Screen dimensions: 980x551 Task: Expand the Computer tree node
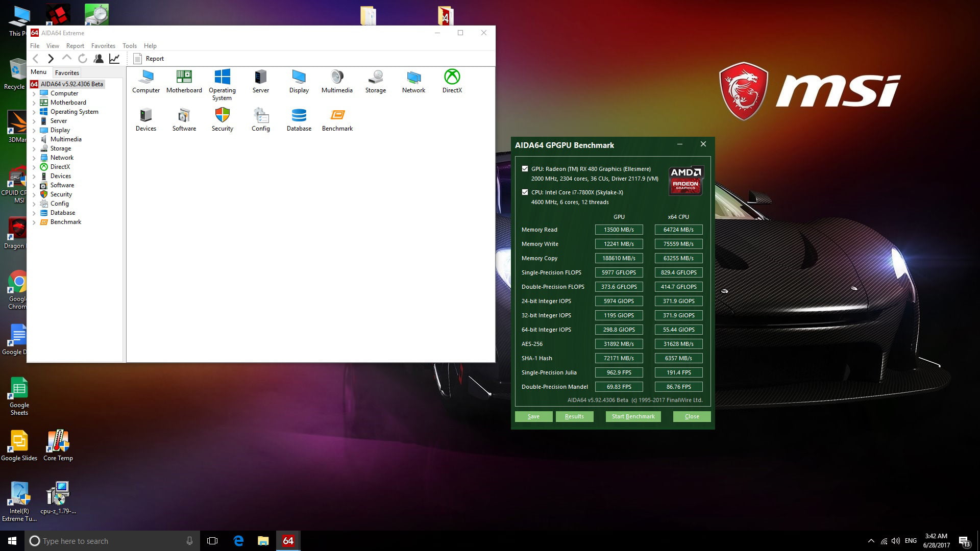(x=34, y=94)
